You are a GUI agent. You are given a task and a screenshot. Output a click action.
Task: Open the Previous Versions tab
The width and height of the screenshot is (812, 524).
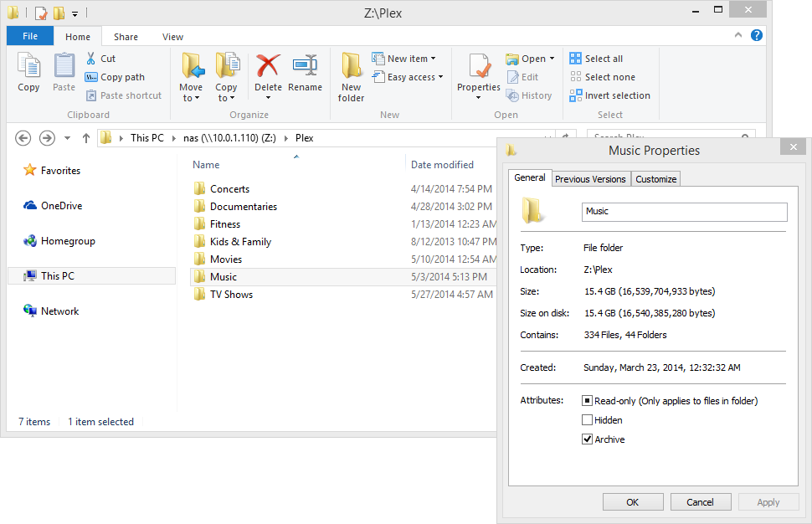(x=590, y=179)
